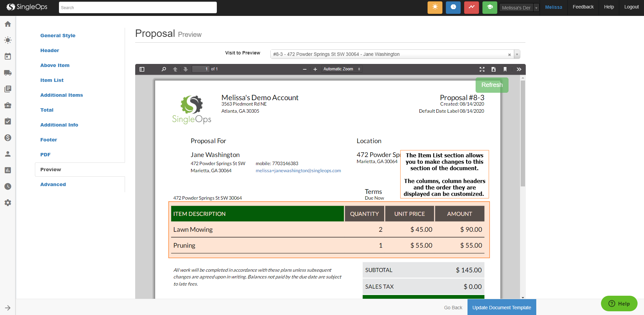Click the Update Document Template button
Screen dimensions: 644x315
(501, 307)
